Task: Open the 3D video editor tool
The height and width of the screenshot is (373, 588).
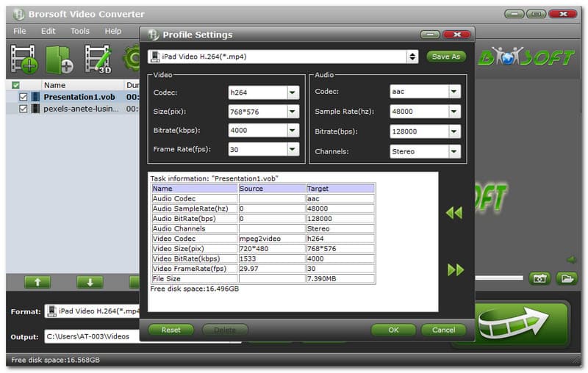Action: (x=97, y=59)
